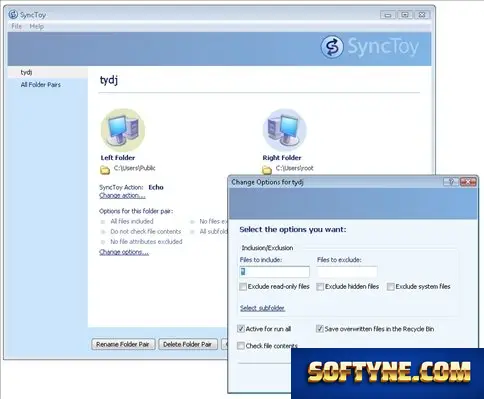The height and width of the screenshot is (399, 484).
Task: Open the Help menu
Action: click(36, 26)
